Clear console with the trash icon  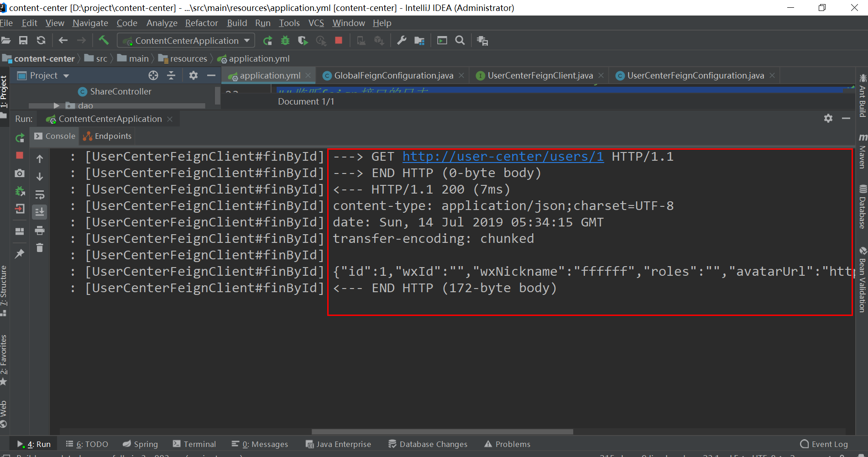(40, 248)
